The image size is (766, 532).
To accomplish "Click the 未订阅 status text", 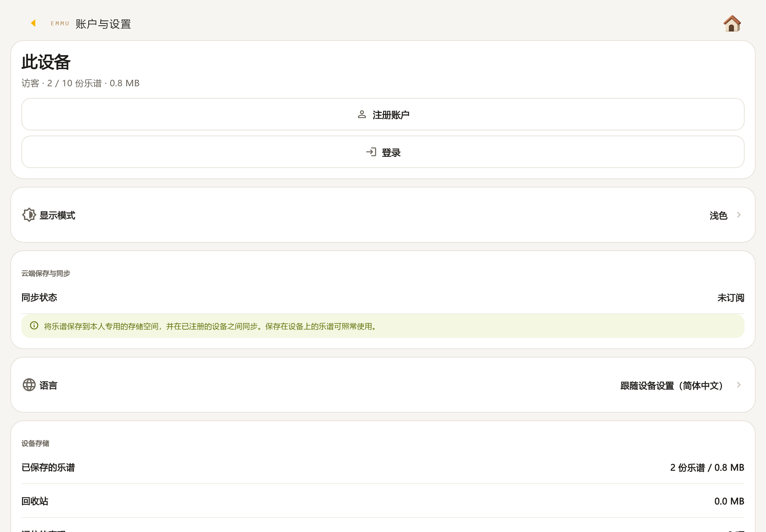I will point(731,298).
